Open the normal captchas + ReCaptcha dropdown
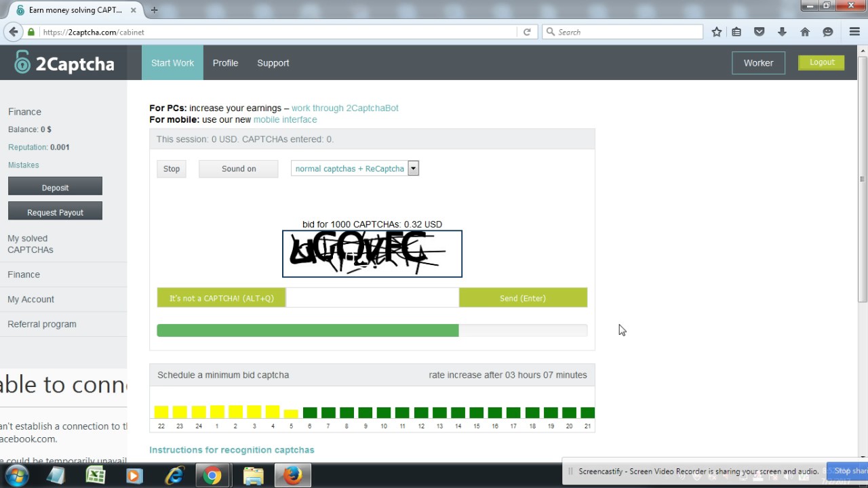Viewport: 868px width, 488px height. click(x=355, y=169)
